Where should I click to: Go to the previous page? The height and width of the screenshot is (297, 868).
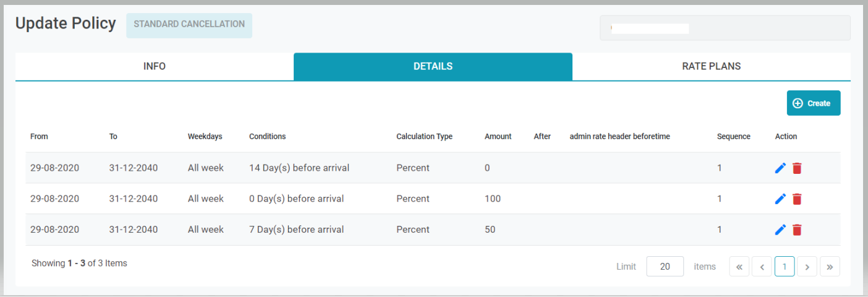(762, 267)
